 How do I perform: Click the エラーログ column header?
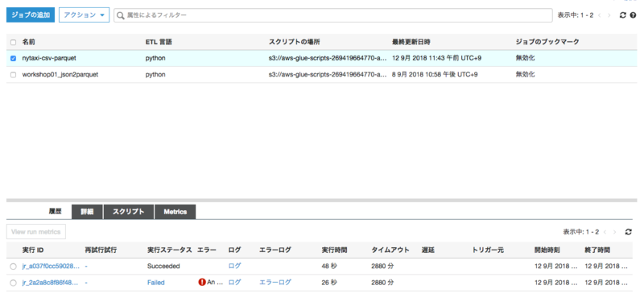click(x=275, y=250)
